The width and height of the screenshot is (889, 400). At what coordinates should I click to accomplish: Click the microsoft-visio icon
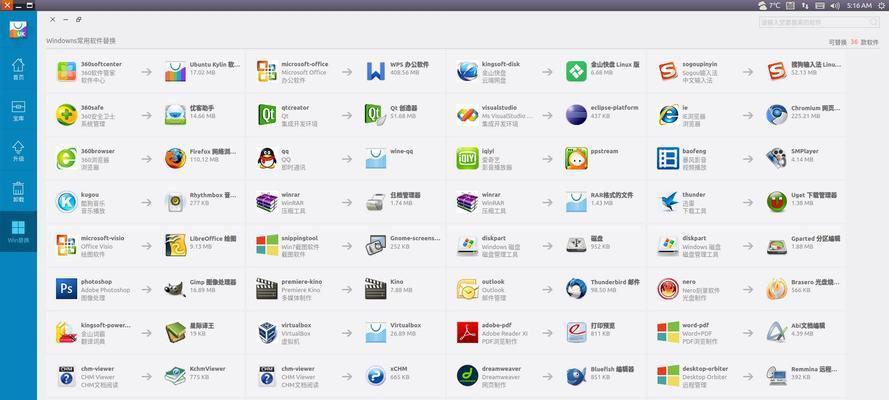66,245
